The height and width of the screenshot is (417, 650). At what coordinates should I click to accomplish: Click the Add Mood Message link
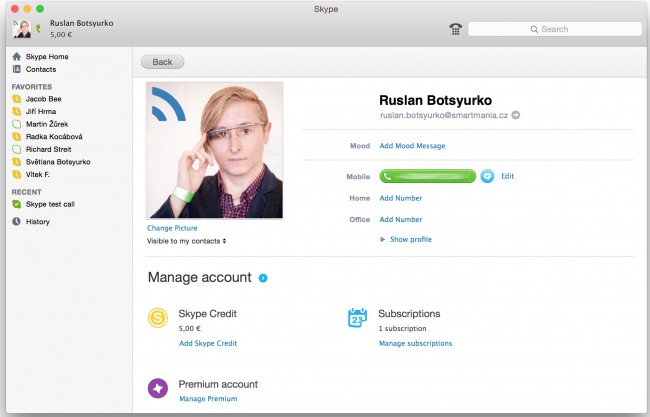[412, 146]
